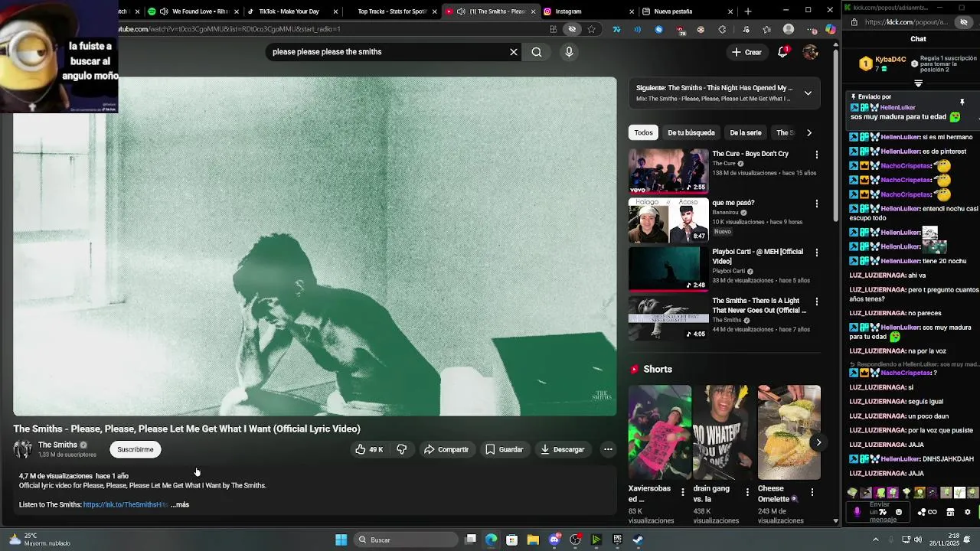Viewport: 980px width, 551px height.
Task: Open the Playboi Carti video thumbnail
Action: (x=668, y=269)
